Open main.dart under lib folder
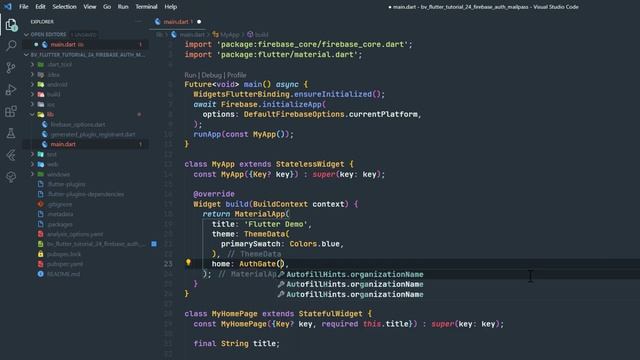The image size is (640, 360). pyautogui.click(x=86, y=144)
